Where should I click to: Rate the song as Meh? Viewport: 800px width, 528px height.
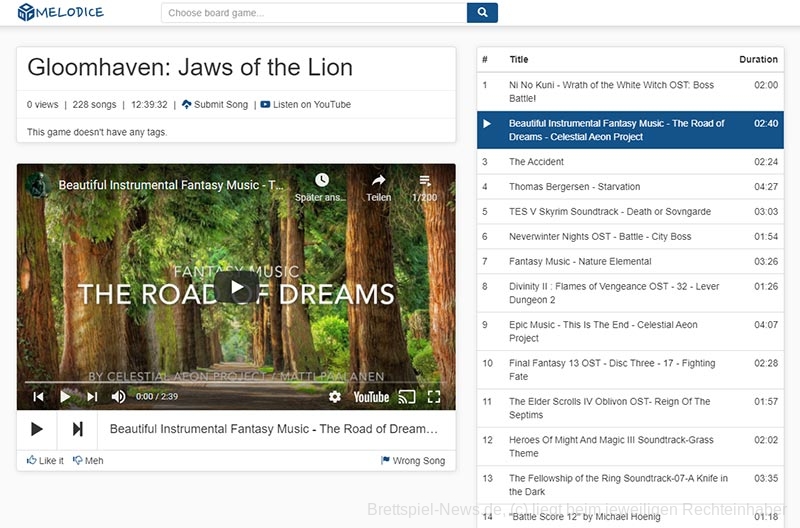tap(88, 461)
